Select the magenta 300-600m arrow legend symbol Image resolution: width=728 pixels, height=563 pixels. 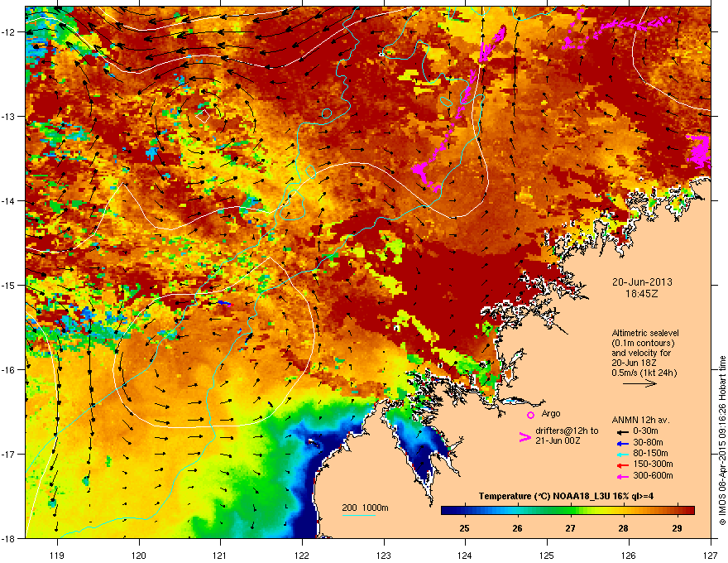[x=622, y=476]
